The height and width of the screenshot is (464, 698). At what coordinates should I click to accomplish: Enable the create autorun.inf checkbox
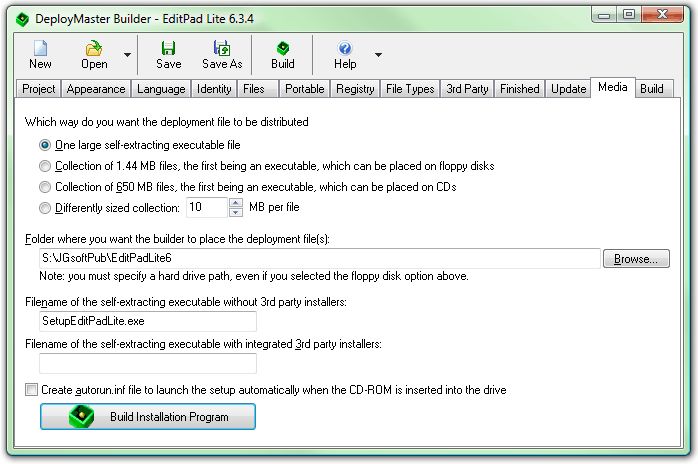click(x=31, y=390)
